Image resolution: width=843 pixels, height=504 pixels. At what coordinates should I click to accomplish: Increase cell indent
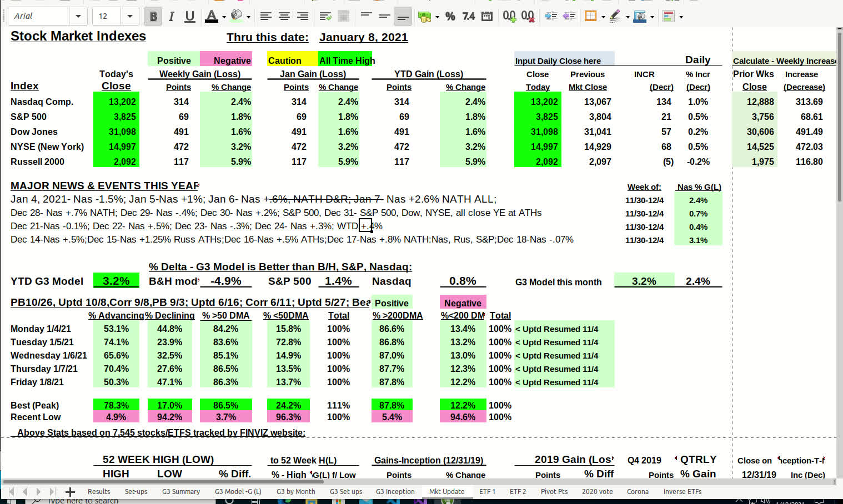(x=550, y=17)
